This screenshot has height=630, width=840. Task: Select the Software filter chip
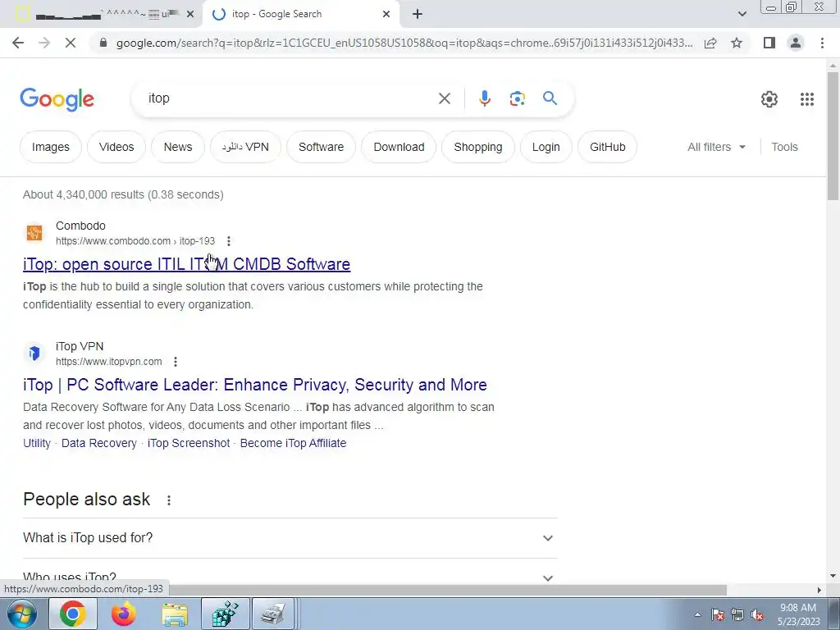pos(321,147)
